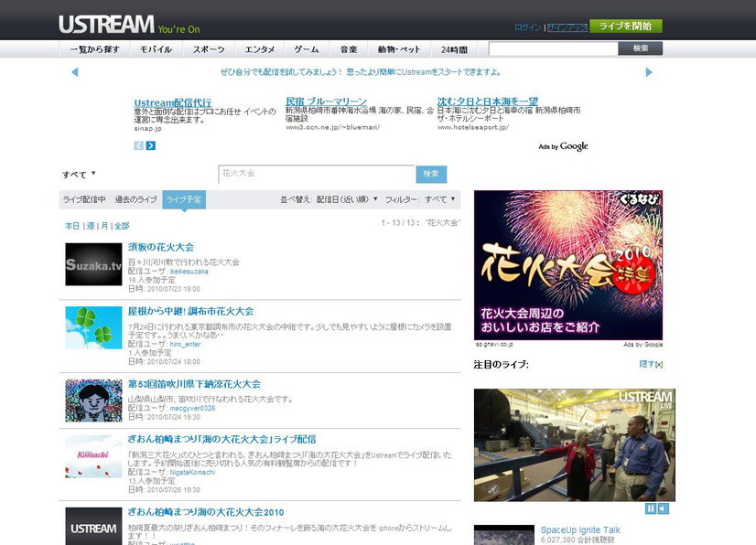Open the 須坂の花火大会 listing

pyautogui.click(x=161, y=247)
